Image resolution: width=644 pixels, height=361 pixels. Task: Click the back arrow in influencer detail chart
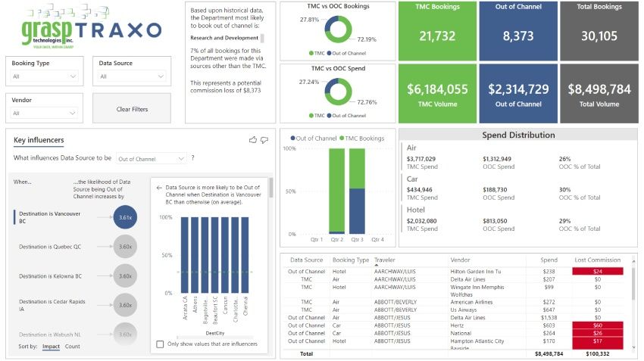159,188
